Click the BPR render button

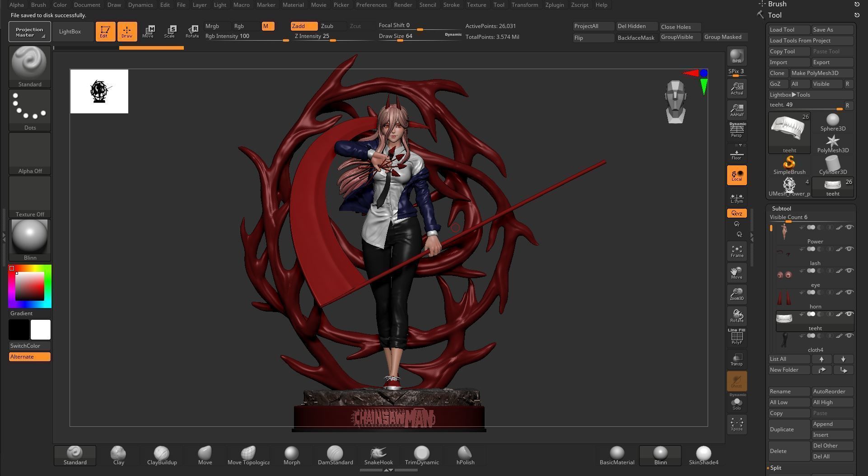coord(737,56)
